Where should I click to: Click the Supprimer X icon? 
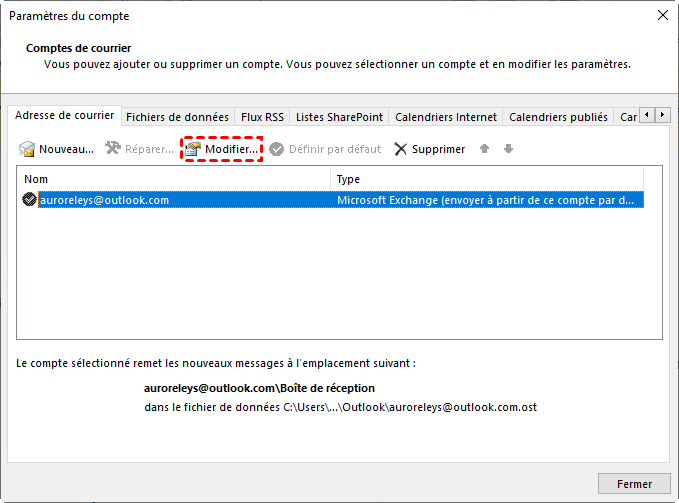click(401, 149)
